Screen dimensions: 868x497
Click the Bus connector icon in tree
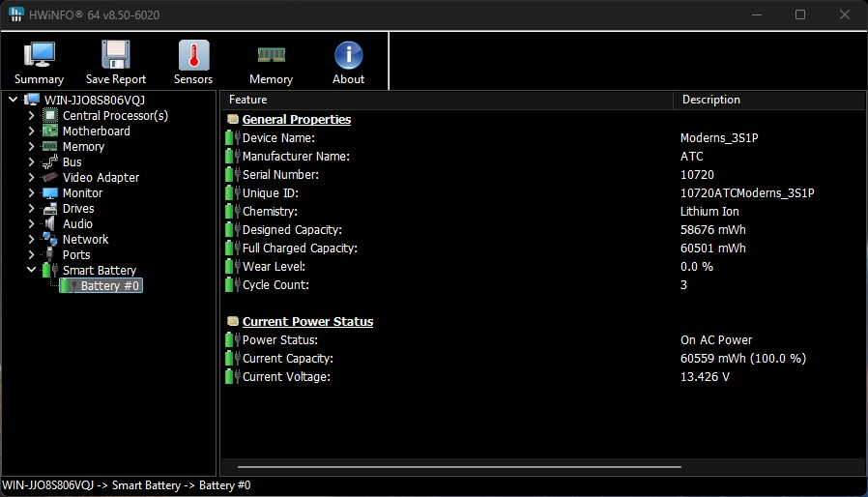[50, 161]
